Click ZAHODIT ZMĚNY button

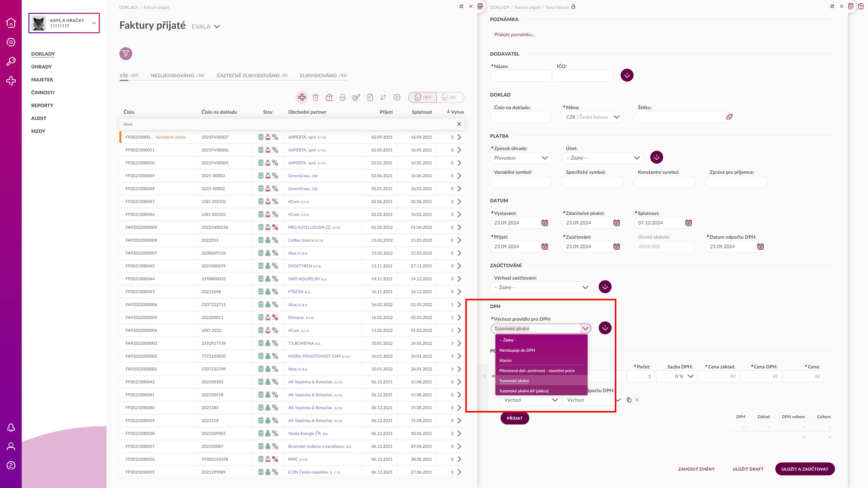[696, 469]
